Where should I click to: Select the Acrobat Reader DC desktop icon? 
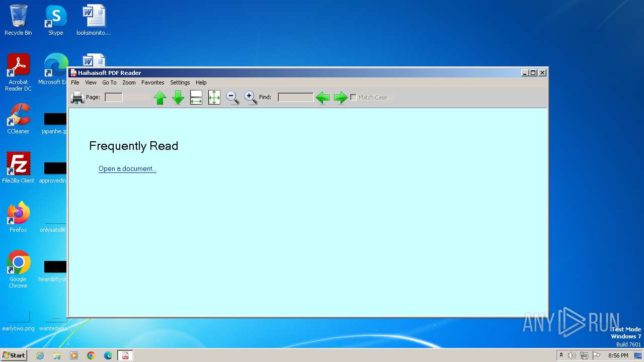[x=18, y=72]
